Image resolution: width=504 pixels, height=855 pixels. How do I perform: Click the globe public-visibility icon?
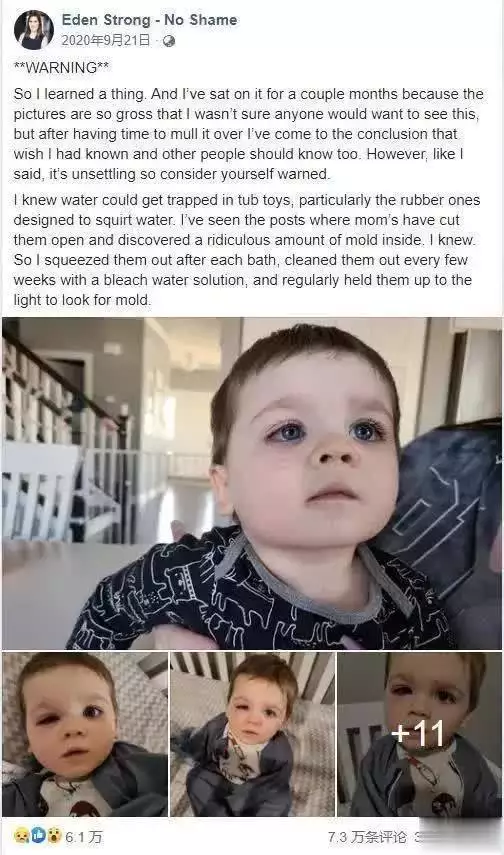click(169, 41)
